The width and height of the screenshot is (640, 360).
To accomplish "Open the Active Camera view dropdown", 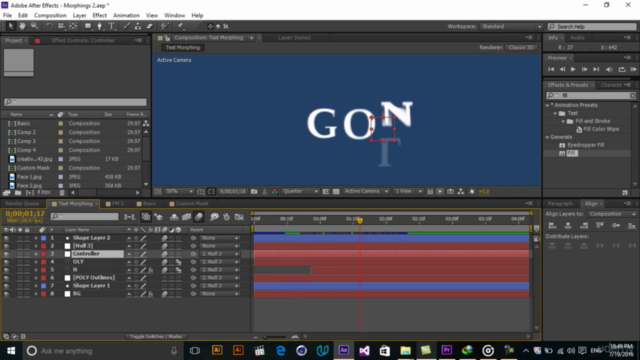I will point(366,191).
